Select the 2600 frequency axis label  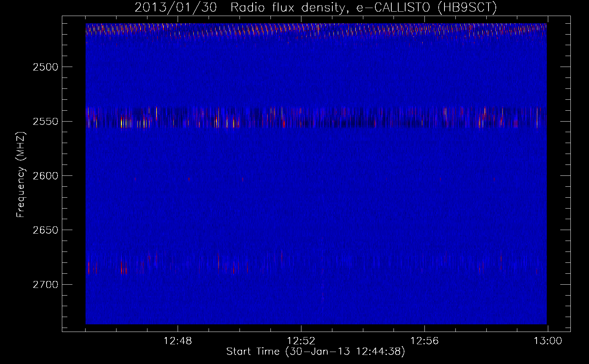(46, 176)
